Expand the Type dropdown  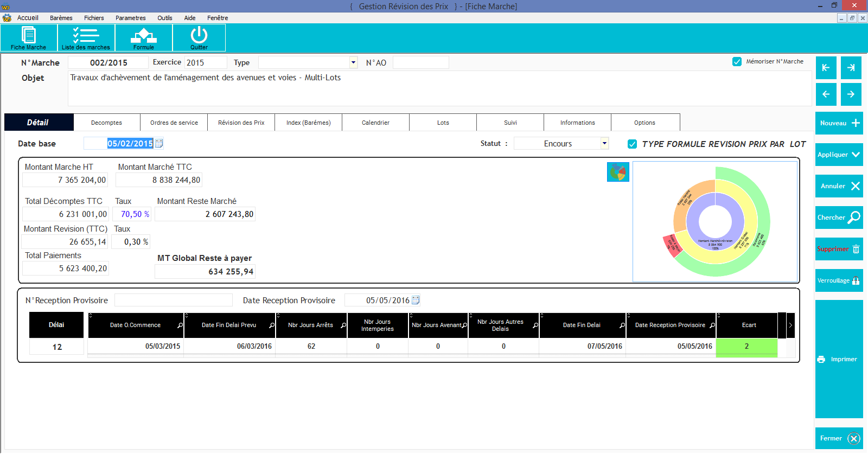353,63
